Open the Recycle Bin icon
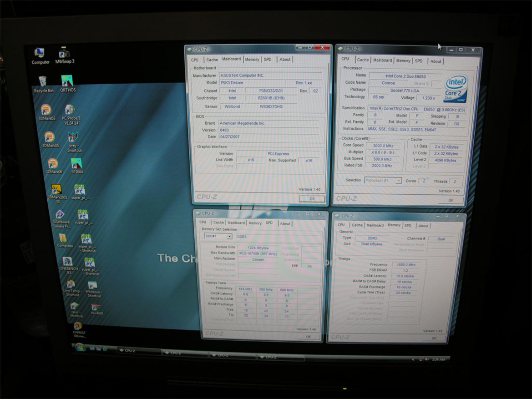532x399 pixels. (x=43, y=84)
